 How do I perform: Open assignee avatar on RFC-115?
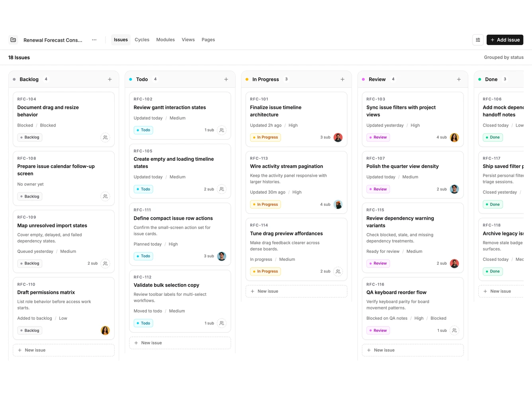(x=454, y=263)
